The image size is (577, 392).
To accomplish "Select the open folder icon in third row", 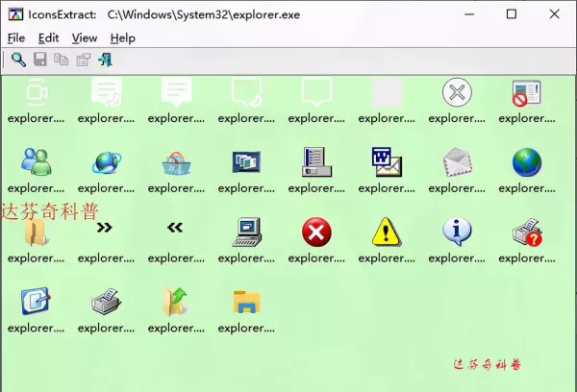I will [x=37, y=233].
